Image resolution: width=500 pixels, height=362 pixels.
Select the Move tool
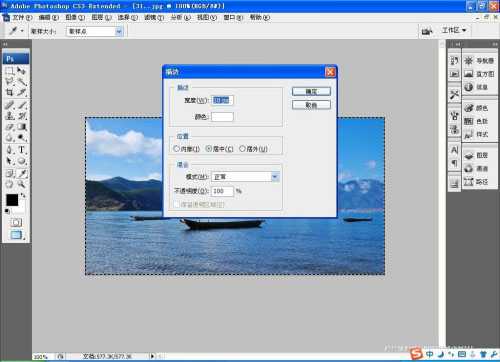22,71
